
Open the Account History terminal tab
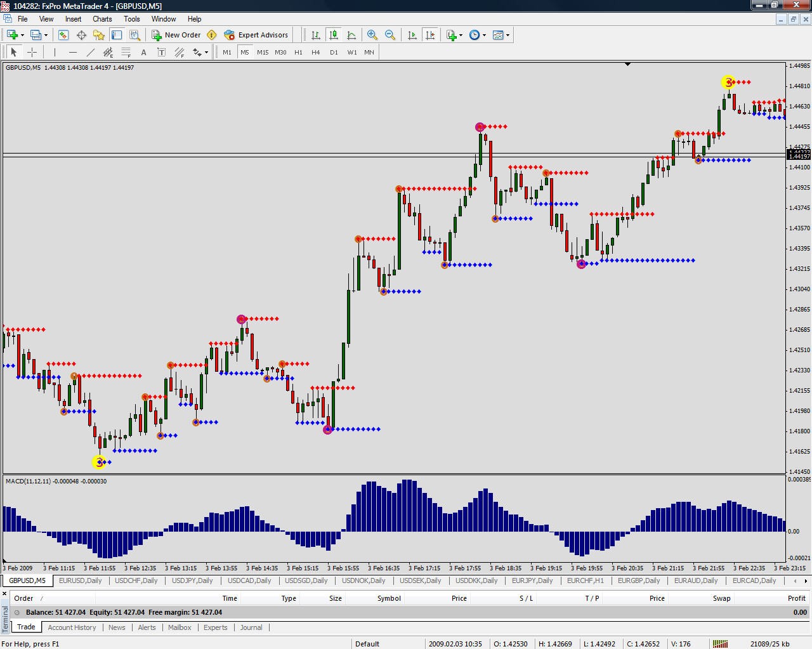pos(72,627)
